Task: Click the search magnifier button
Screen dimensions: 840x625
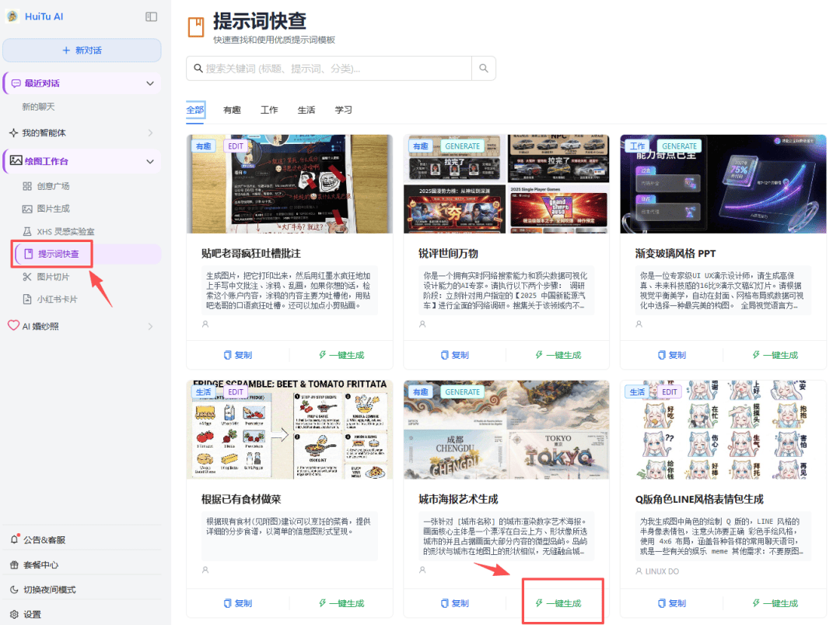Action: coord(483,68)
